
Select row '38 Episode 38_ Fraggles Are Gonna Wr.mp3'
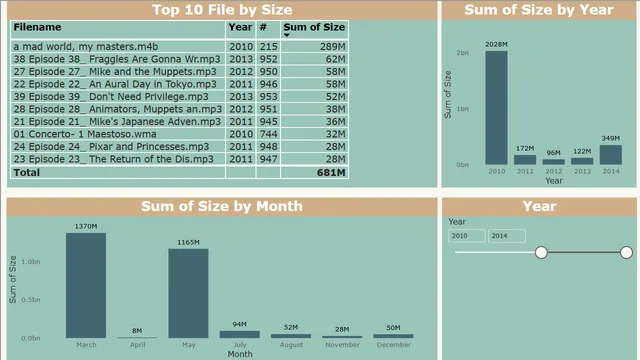pyautogui.click(x=180, y=59)
